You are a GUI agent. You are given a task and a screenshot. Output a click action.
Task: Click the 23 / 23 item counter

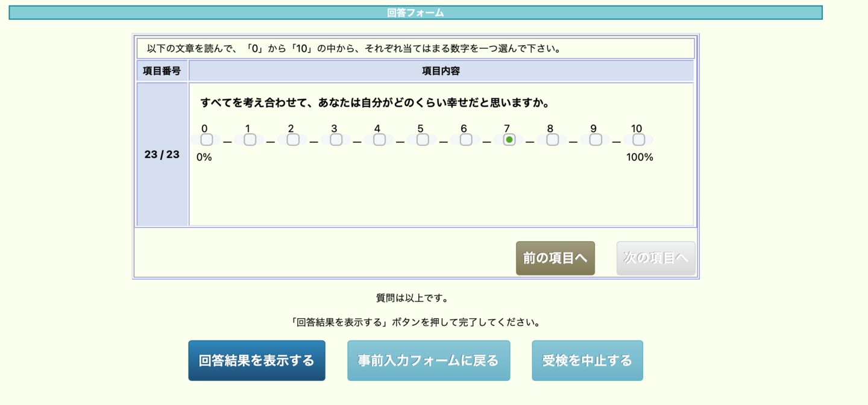(162, 154)
